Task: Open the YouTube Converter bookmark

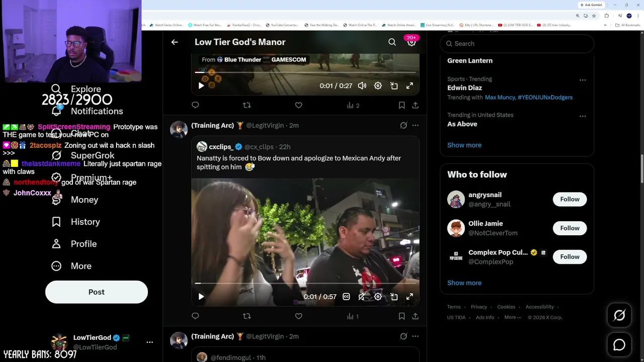Action: coord(282,25)
